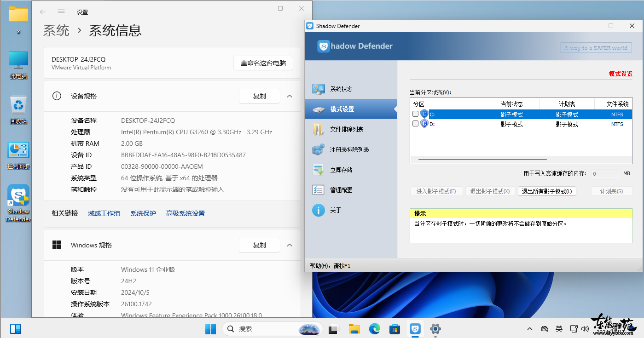Click the 计划表(S) button
The width and height of the screenshot is (644, 338).
point(611,191)
